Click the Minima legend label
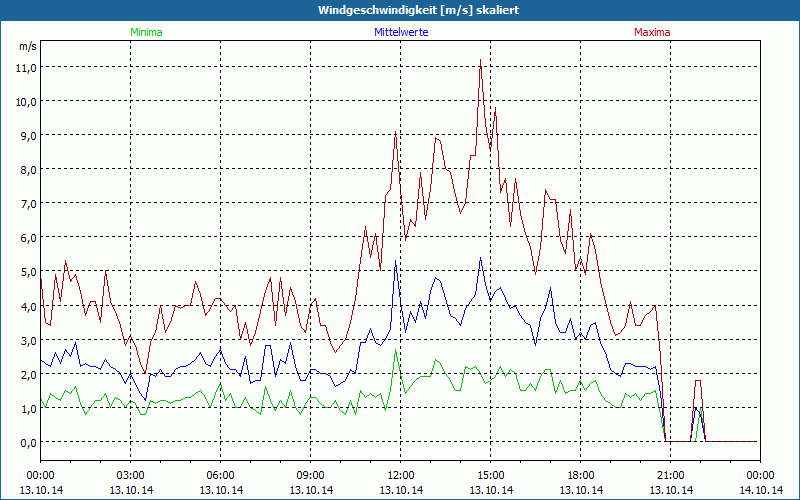Screen dimensions: 800x500 pyautogui.click(x=146, y=32)
